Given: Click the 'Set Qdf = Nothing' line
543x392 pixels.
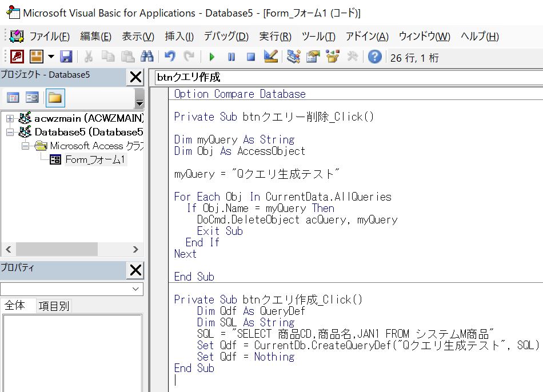Looking at the screenshot, I should point(246,357).
